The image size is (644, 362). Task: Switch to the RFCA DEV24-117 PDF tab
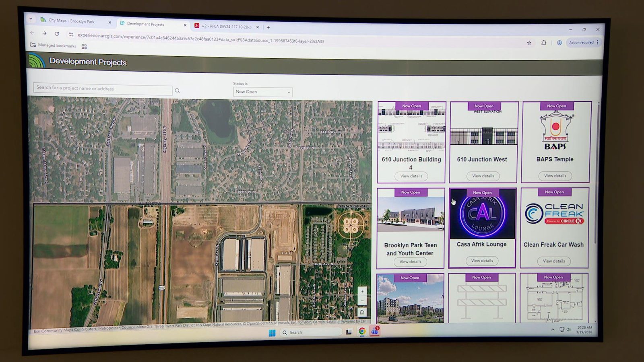[226, 27]
